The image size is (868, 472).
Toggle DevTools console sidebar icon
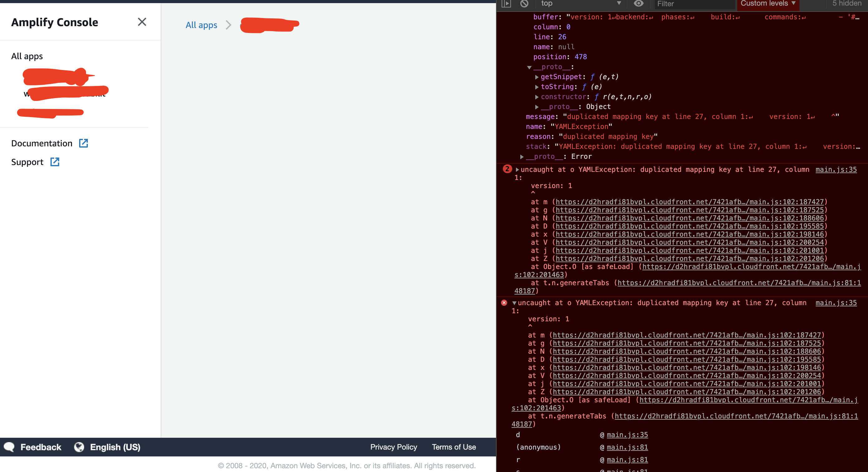coord(507,4)
